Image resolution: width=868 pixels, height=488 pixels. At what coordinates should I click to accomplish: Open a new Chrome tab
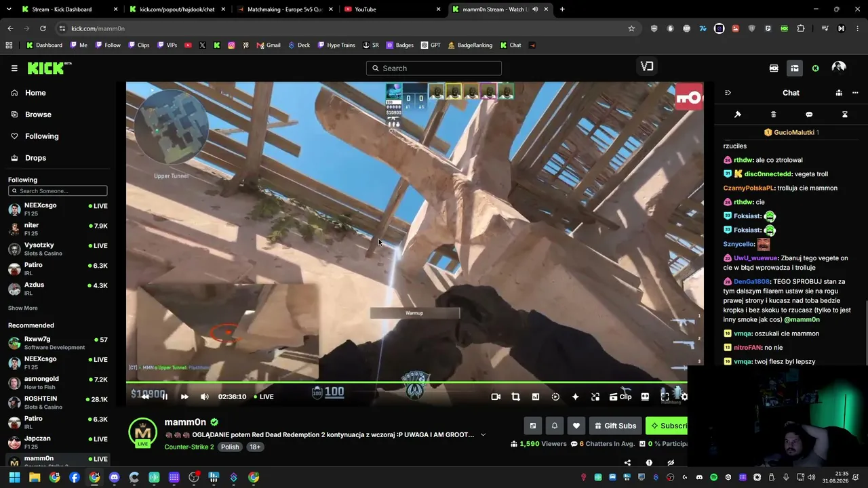562,9
